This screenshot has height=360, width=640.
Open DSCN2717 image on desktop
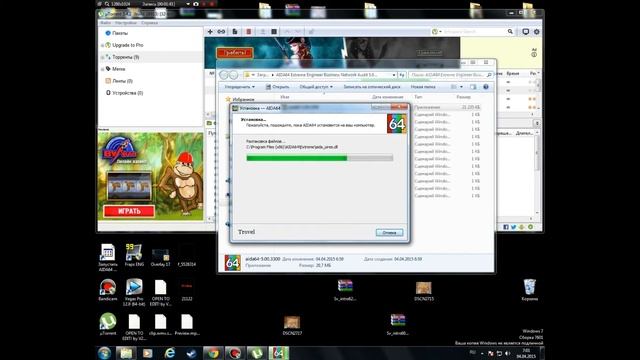pyautogui.click(x=292, y=325)
